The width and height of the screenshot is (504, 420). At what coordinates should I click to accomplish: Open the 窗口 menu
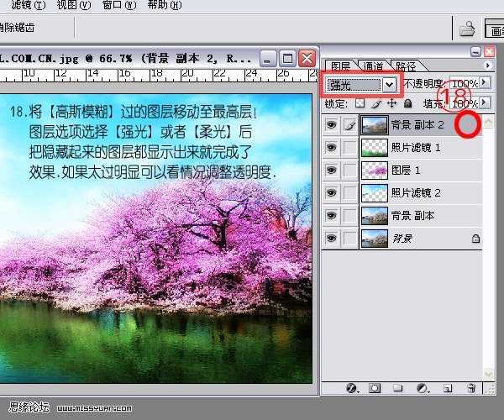point(119,5)
